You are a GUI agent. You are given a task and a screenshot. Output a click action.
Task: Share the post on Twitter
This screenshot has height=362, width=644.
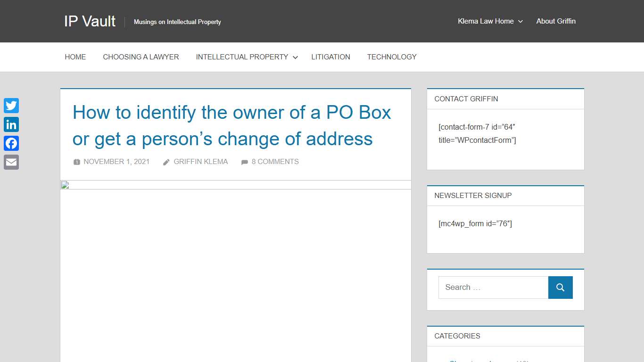[11, 106]
